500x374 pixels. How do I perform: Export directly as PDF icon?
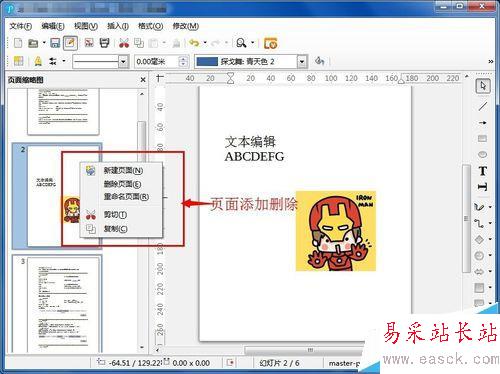[x=89, y=43]
